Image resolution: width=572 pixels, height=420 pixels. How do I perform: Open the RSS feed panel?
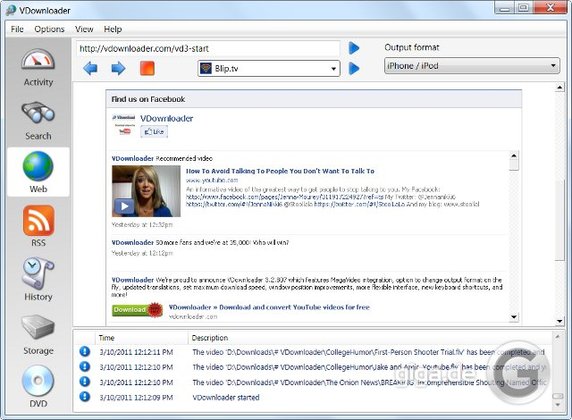(x=38, y=220)
